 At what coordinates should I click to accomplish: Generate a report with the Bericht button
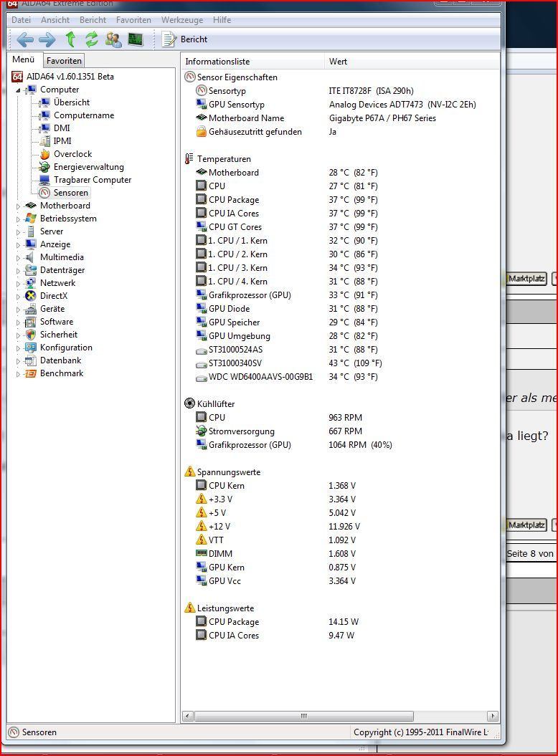[x=185, y=39]
